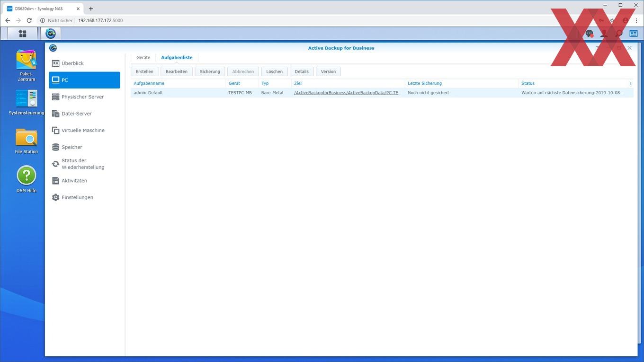644x362 pixels.
Task: Select the DS620slim Synology NAS browser tab
Action: click(43, 9)
